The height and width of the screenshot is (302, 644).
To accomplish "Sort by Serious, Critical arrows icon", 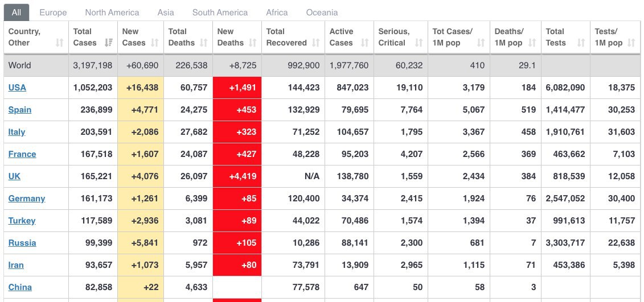I will (419, 43).
